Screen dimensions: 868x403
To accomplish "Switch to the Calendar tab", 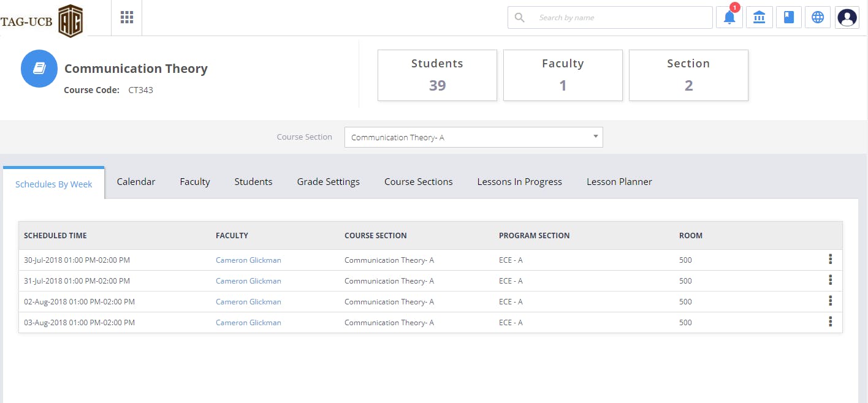I will 136,181.
